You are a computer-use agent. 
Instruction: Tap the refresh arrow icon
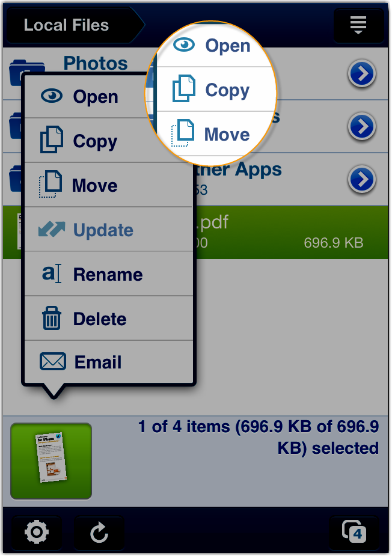tap(99, 532)
